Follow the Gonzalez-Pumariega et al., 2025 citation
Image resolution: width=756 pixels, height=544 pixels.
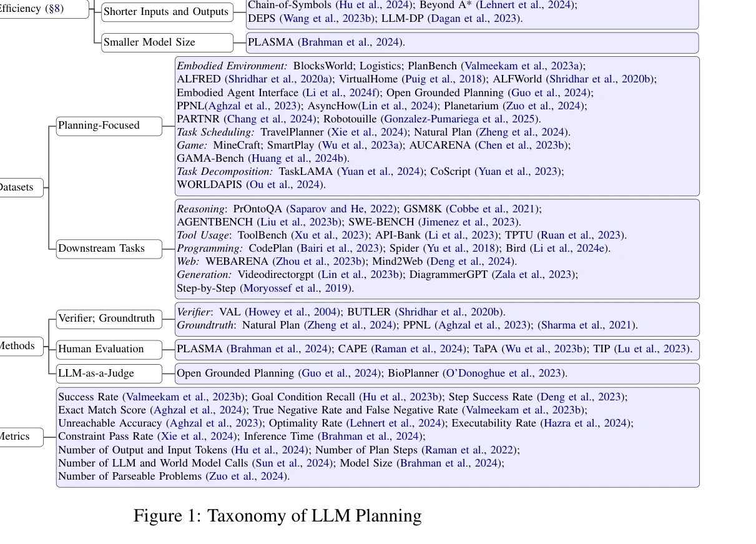click(459, 119)
